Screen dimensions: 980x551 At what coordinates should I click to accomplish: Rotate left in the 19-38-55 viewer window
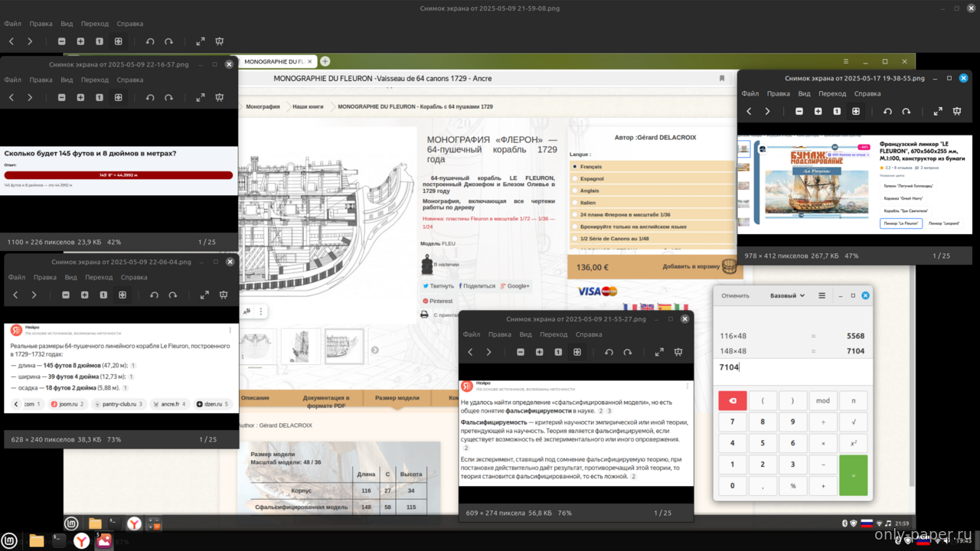tap(887, 111)
